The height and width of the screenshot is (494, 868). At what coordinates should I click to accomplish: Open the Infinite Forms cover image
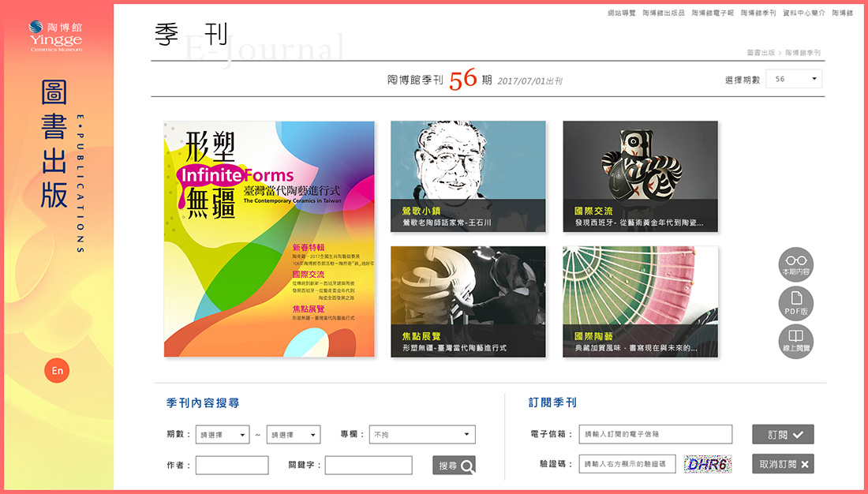point(269,238)
